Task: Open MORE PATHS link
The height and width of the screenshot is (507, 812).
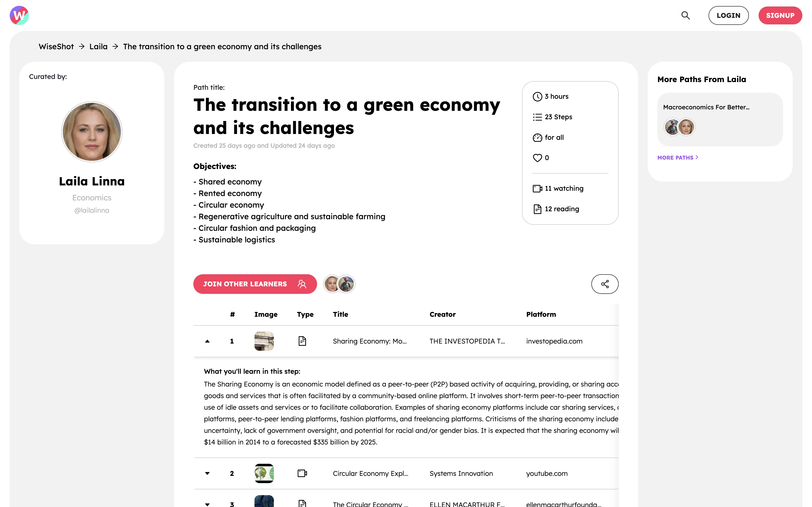Action: click(677, 158)
